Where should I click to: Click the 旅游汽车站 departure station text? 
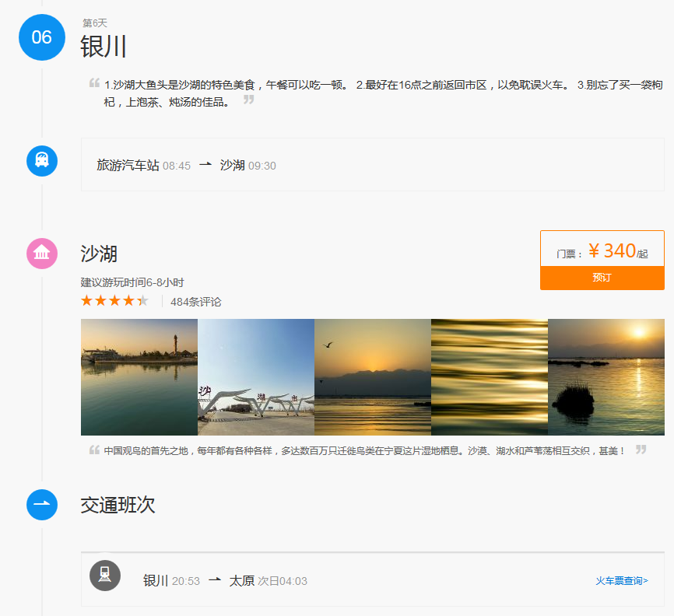(x=128, y=165)
